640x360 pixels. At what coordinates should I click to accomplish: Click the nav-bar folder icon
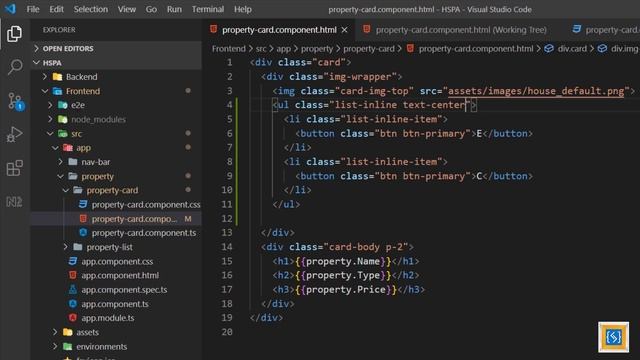(73, 162)
